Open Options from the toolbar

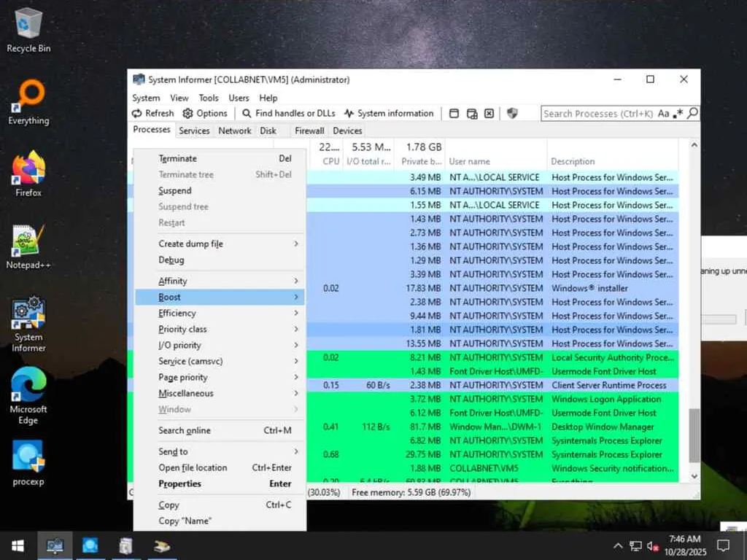point(205,113)
